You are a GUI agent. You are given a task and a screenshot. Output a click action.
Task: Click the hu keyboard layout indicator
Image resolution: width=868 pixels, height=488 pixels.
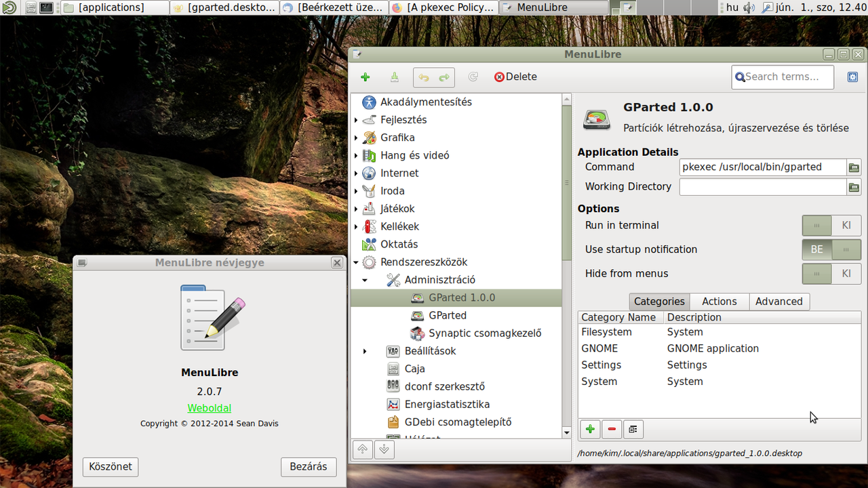point(732,8)
